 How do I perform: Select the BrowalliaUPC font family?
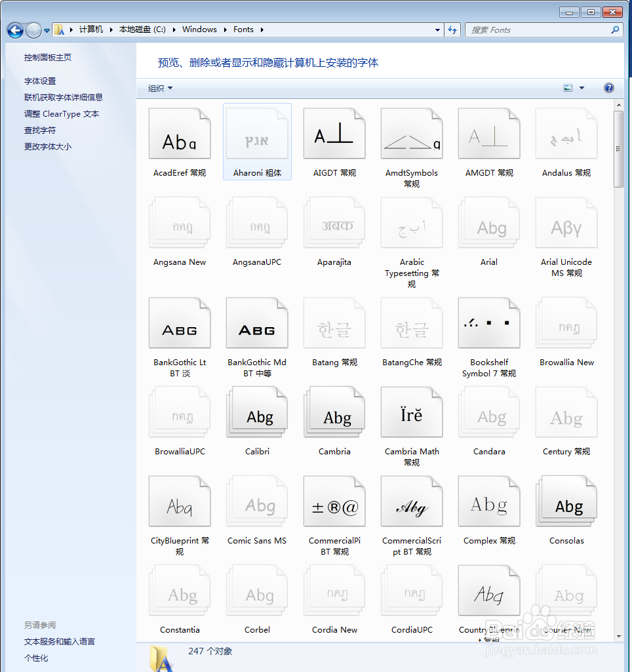click(180, 412)
